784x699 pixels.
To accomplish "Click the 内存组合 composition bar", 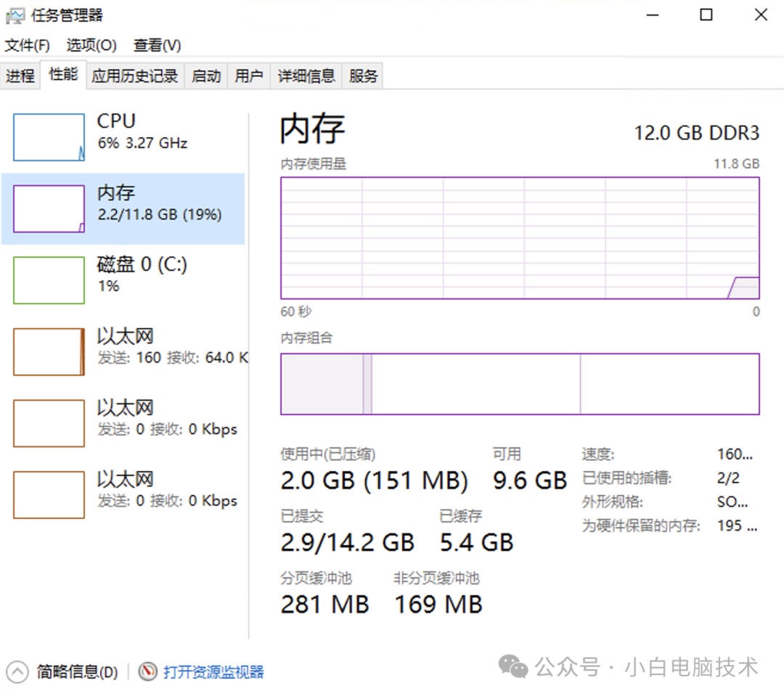I will click(x=520, y=384).
